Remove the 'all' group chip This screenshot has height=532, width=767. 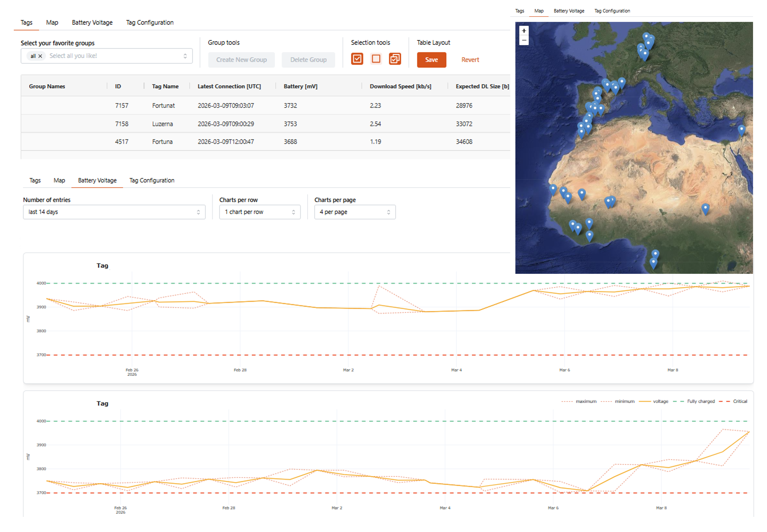coord(40,56)
